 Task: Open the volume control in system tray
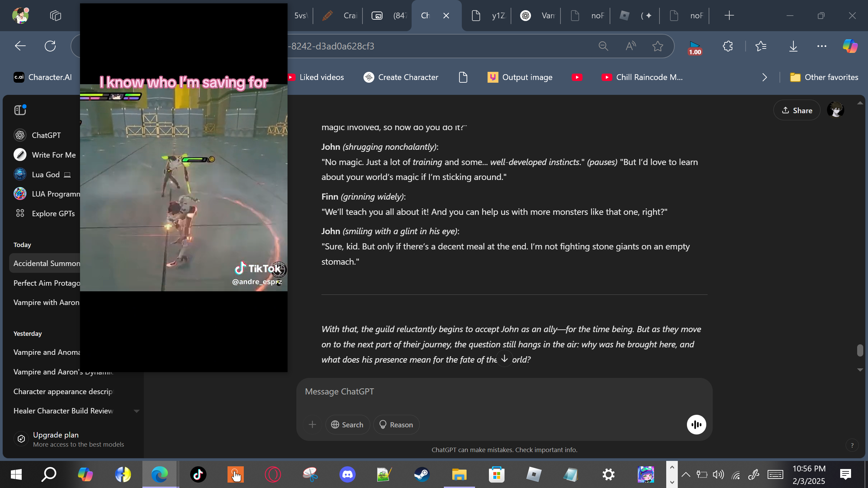click(718, 474)
